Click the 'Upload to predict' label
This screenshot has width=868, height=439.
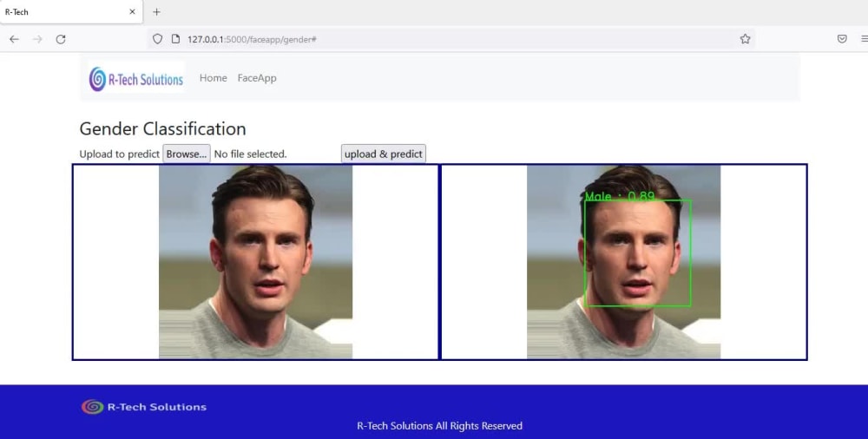coord(120,154)
